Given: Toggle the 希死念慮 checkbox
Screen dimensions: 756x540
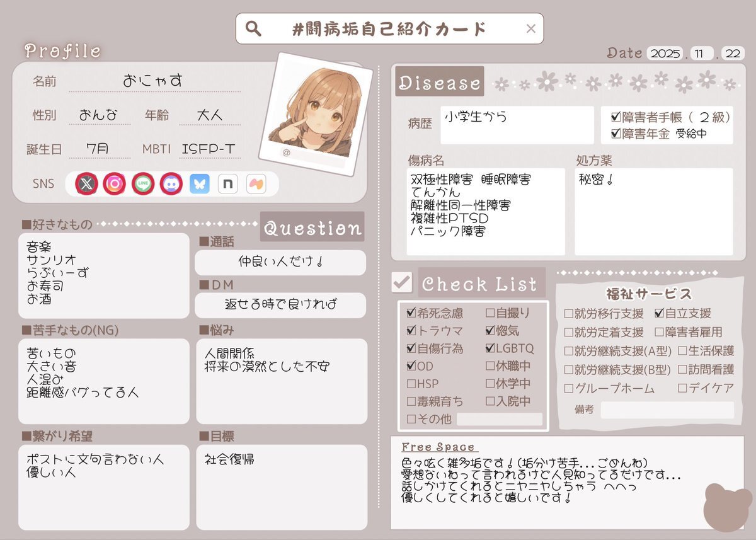Looking at the screenshot, I should [x=412, y=313].
